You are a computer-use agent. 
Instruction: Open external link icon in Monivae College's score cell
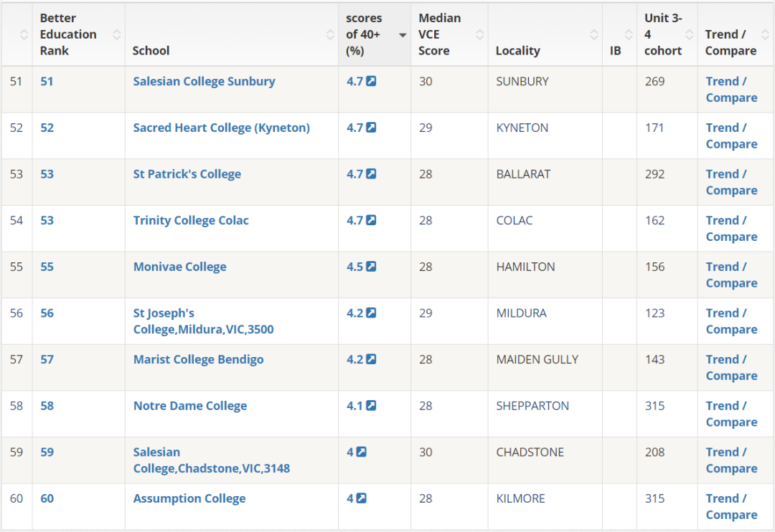[371, 267]
